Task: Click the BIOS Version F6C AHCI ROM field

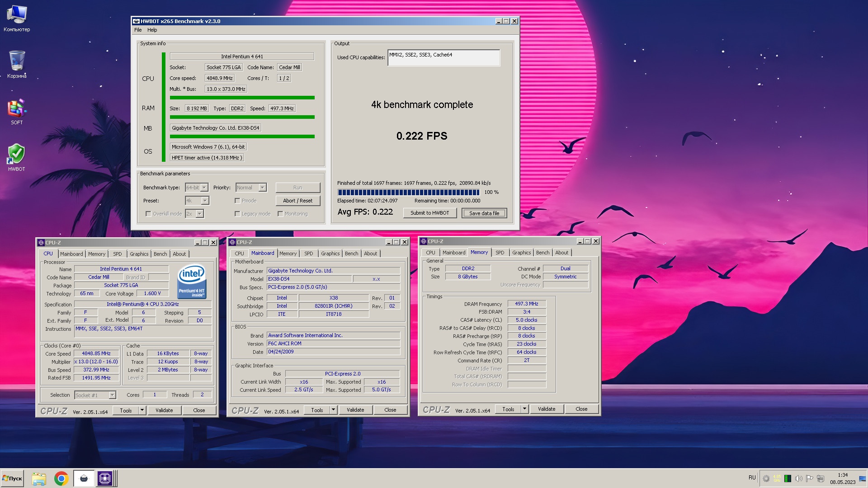Action: (333, 343)
